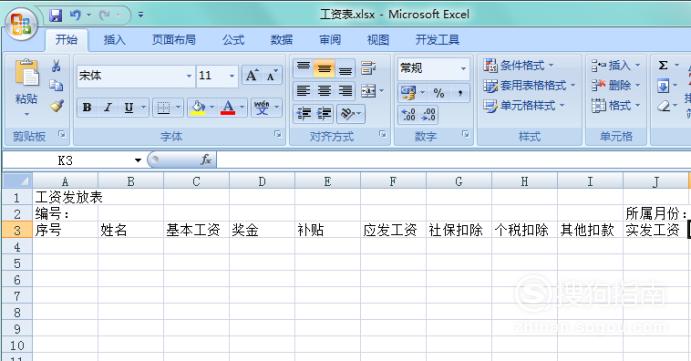Undo the last action

tap(75, 15)
